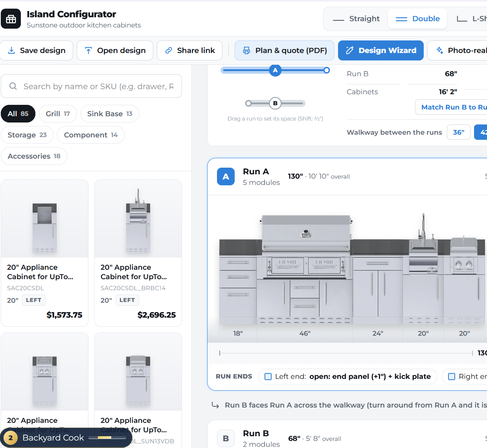
Task: Click the Island Configurator logo icon
Action: pyautogui.click(x=11, y=19)
